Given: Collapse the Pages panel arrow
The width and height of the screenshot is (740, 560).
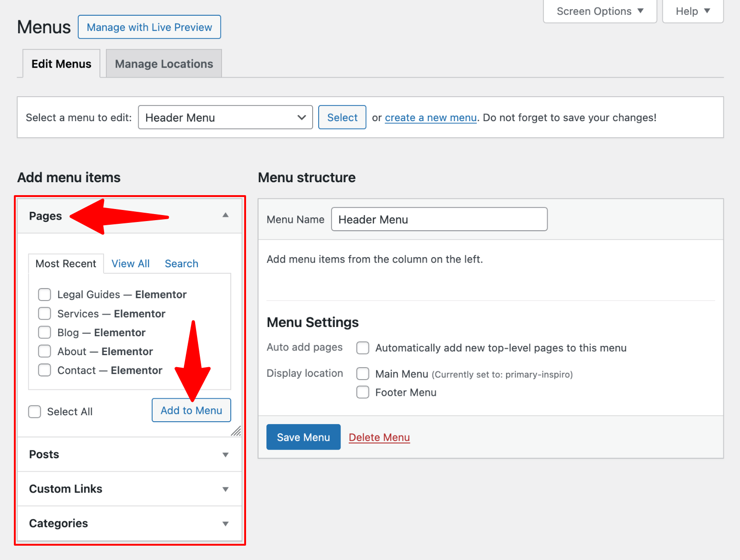Looking at the screenshot, I should point(225,215).
